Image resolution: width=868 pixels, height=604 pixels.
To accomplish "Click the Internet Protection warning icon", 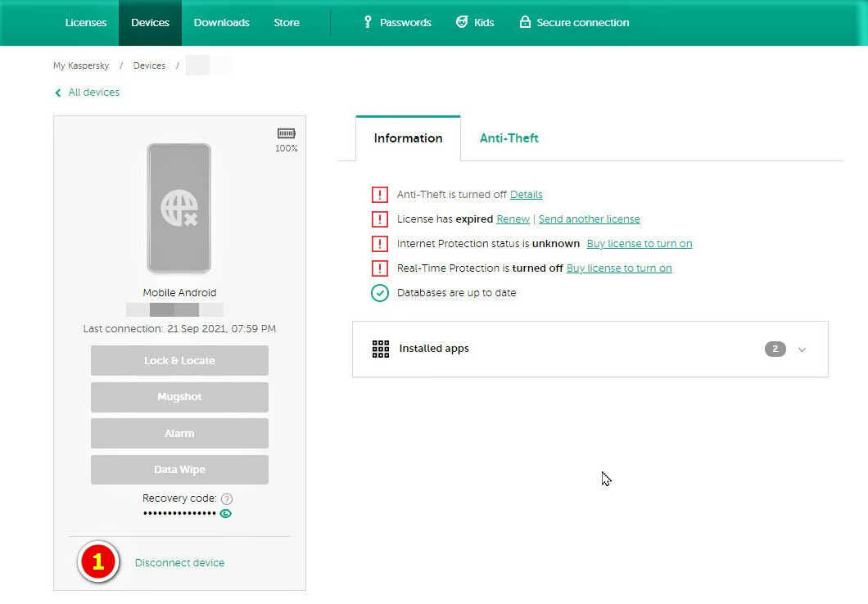I will pyautogui.click(x=380, y=244).
